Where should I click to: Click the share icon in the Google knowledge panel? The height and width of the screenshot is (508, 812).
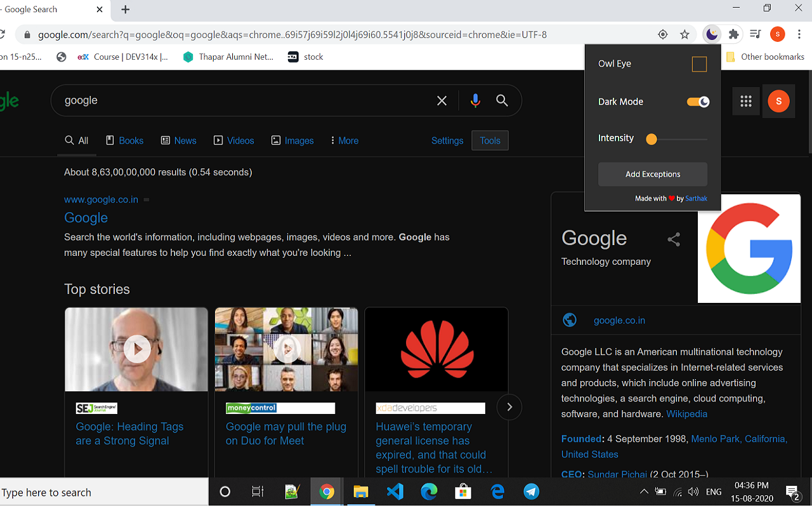coord(673,239)
